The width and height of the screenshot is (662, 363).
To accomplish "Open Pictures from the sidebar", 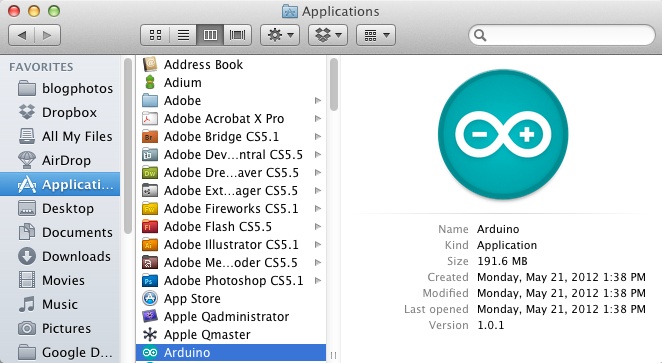I will (x=60, y=328).
